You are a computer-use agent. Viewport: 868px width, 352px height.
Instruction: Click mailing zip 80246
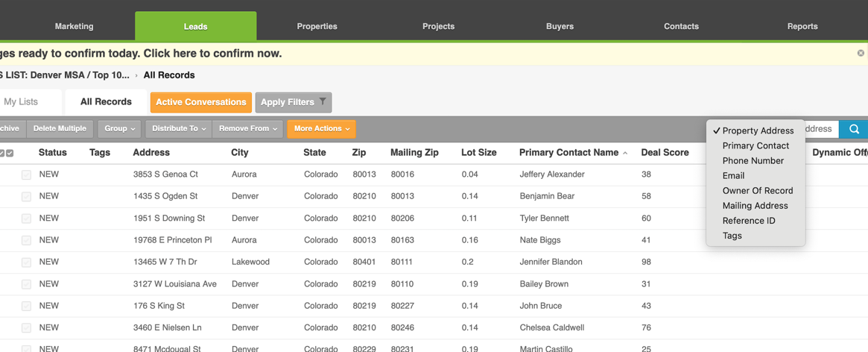coord(402,327)
